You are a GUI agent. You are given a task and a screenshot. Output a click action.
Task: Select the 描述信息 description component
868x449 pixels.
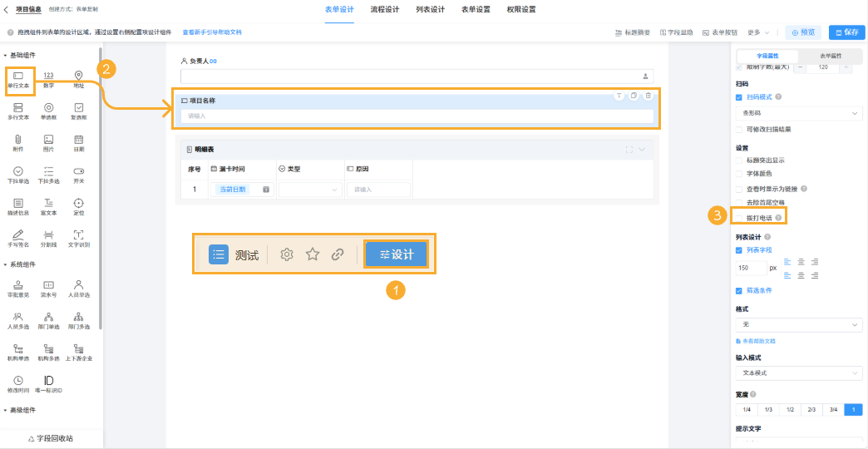tap(18, 206)
